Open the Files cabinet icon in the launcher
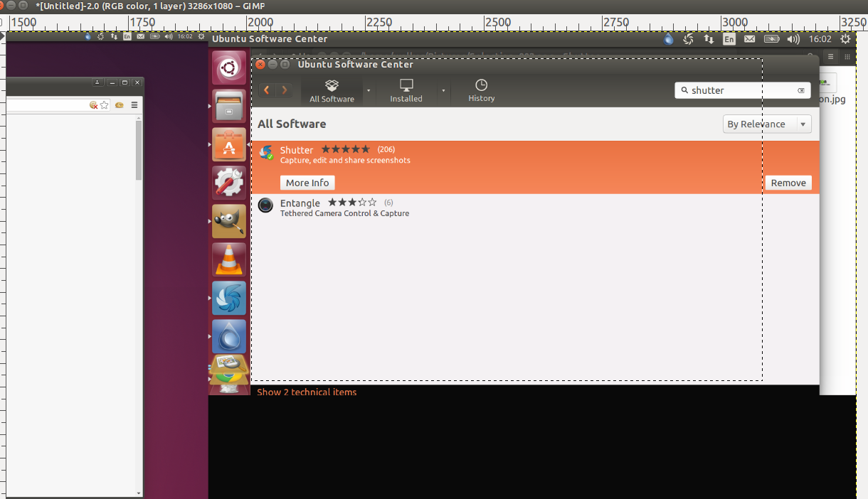Image resolution: width=868 pixels, height=499 pixels. coord(229,107)
